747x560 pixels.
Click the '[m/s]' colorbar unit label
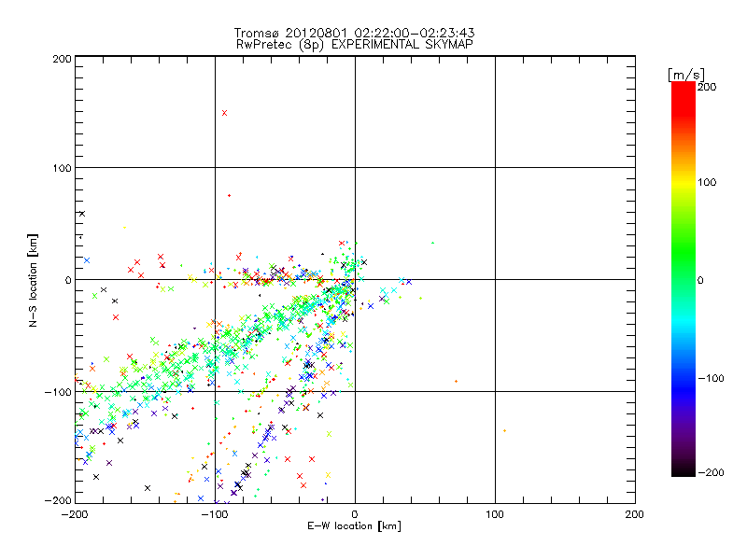pyautogui.click(x=686, y=75)
